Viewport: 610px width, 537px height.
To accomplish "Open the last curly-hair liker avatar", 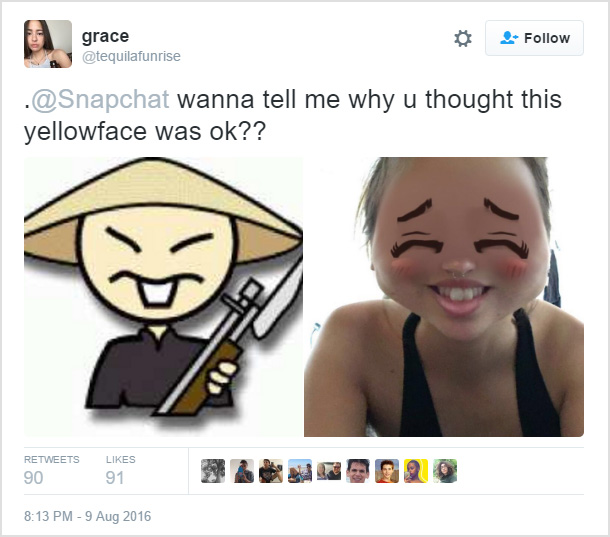I will click(x=445, y=471).
